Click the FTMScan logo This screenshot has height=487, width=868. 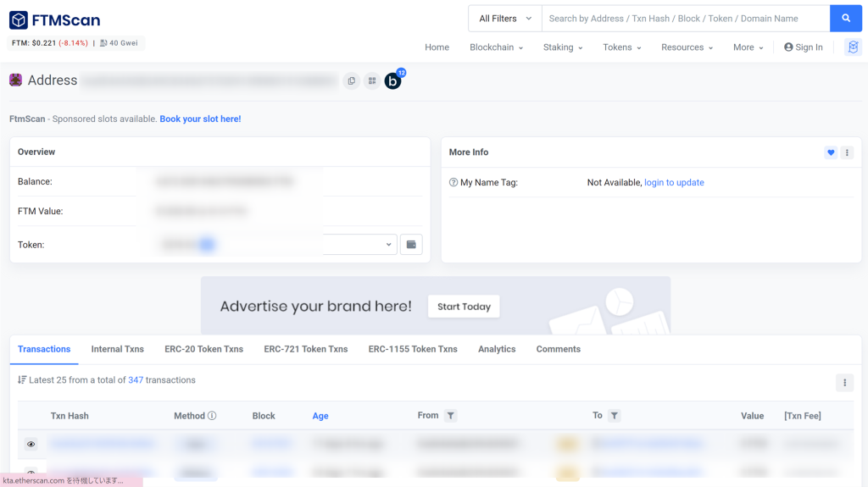(x=55, y=20)
